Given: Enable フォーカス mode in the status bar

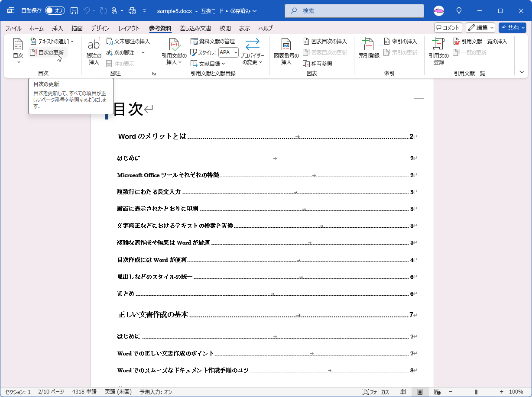Looking at the screenshot, I should (376, 392).
